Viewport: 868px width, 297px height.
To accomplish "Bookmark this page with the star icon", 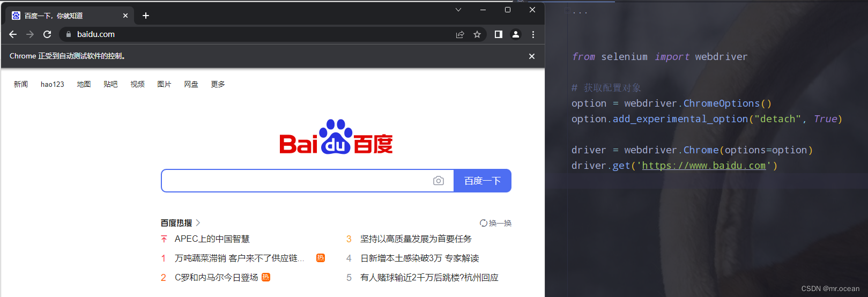I will pos(477,34).
